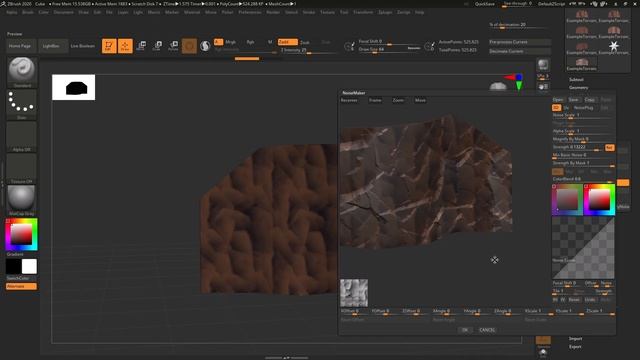This screenshot has height=360, width=640.
Task: Toggle the Zadd sculpt mode
Action: pos(287,42)
